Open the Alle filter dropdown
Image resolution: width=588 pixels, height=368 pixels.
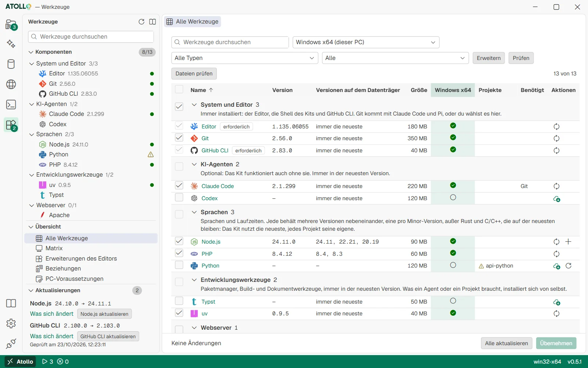click(x=395, y=58)
